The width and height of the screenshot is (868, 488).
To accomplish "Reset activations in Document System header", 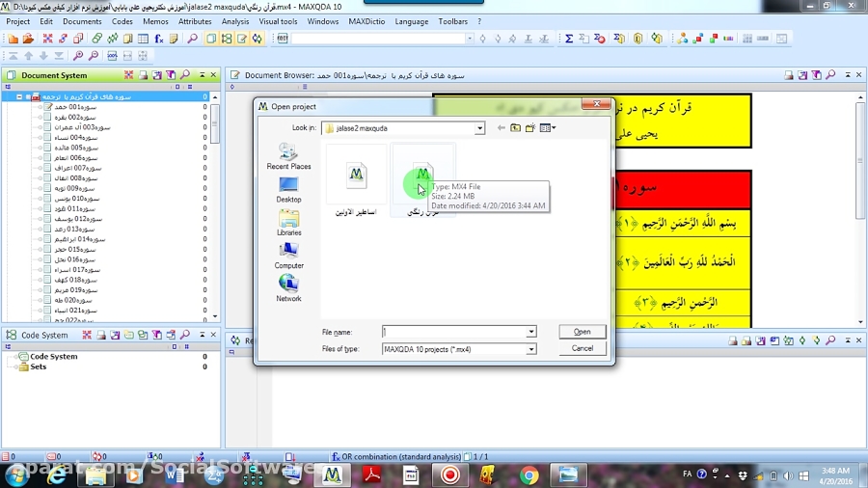I will 128,74.
